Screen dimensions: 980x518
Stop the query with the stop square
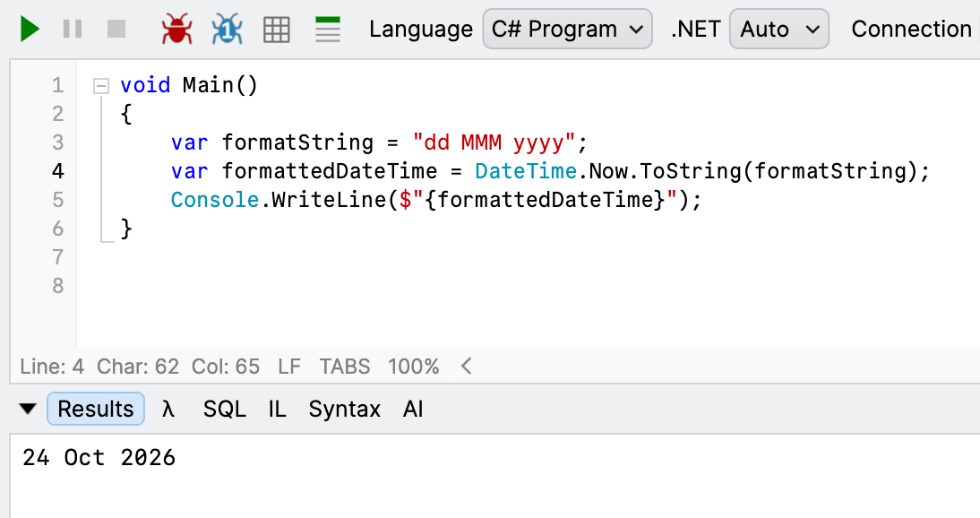tap(116, 29)
